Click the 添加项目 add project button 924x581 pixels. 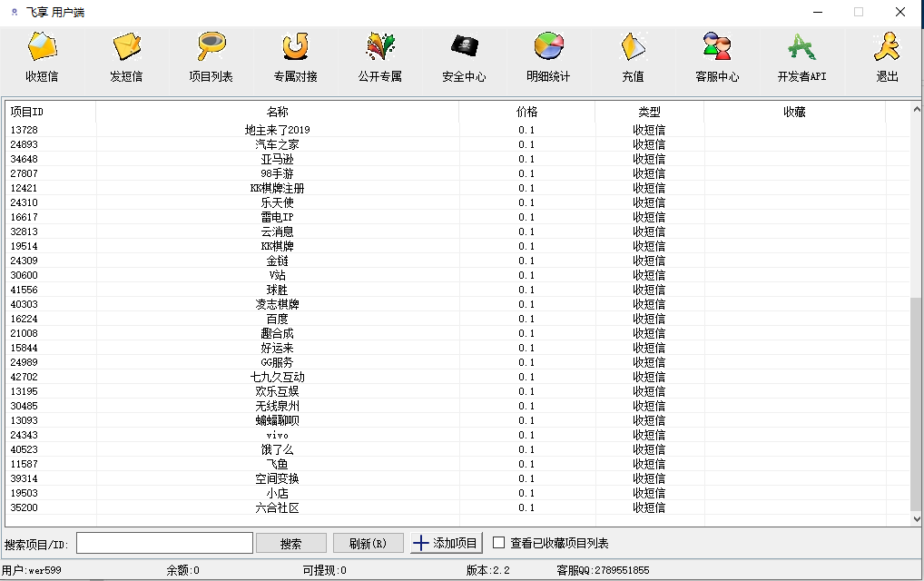pos(446,543)
